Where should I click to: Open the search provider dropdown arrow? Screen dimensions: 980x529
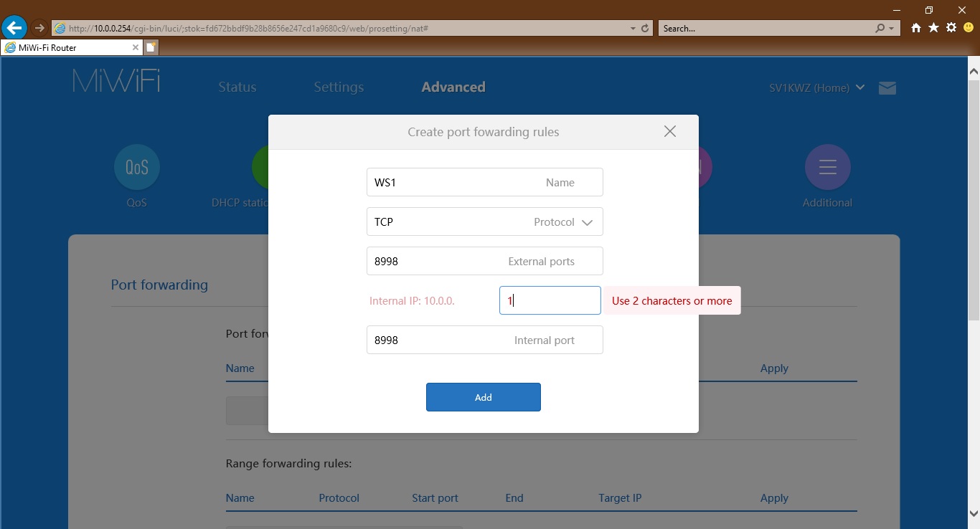892,29
